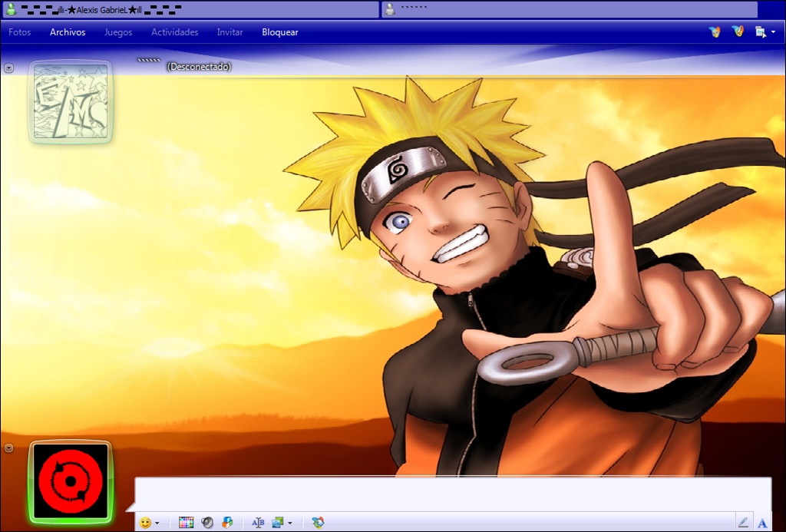Click the gray offline contact icon on second tab
The width and height of the screenshot is (786, 532).
tap(390, 9)
